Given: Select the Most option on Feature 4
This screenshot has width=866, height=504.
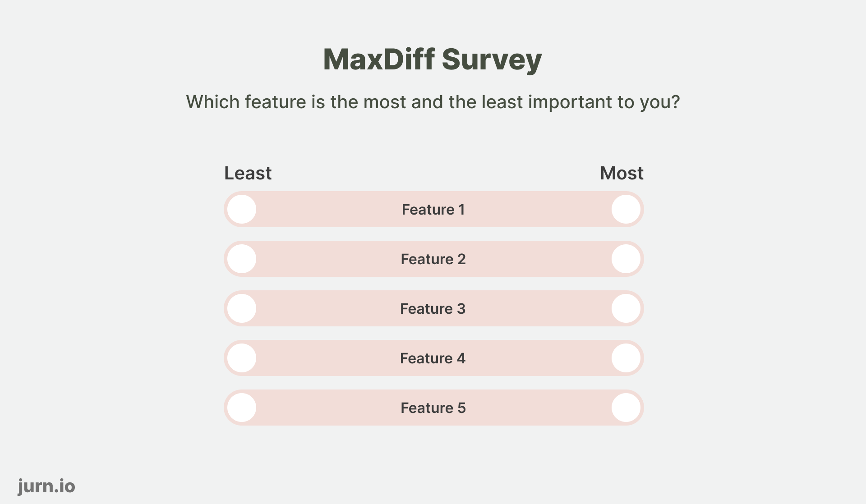Looking at the screenshot, I should [x=626, y=357].
